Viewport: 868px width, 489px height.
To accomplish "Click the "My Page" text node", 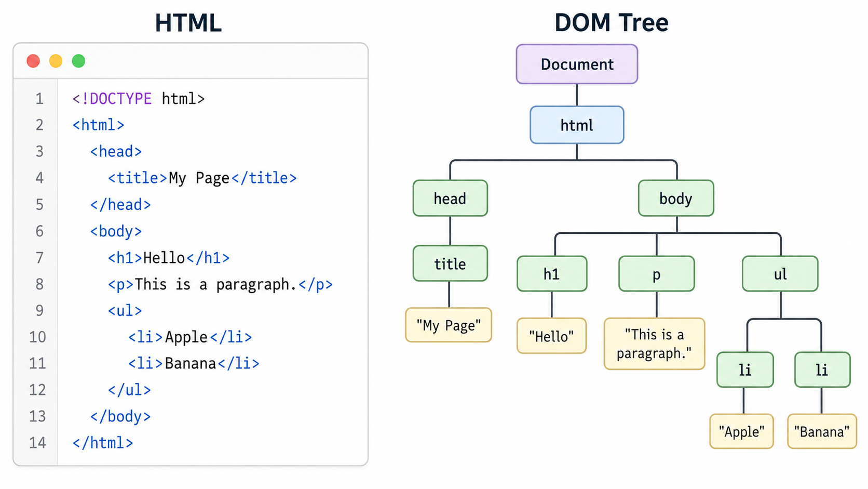I will point(449,325).
